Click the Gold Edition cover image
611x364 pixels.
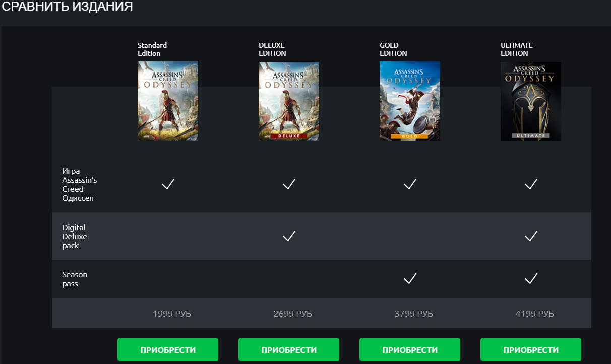tap(410, 101)
